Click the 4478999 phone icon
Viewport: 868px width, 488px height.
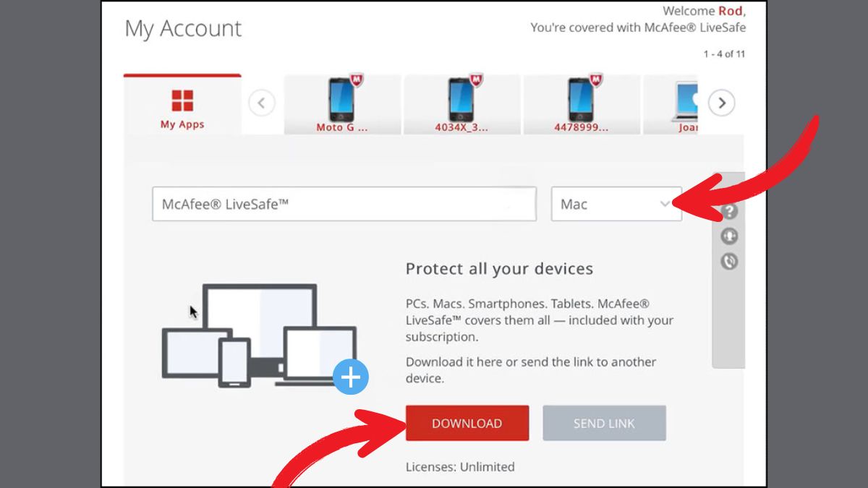click(581, 100)
